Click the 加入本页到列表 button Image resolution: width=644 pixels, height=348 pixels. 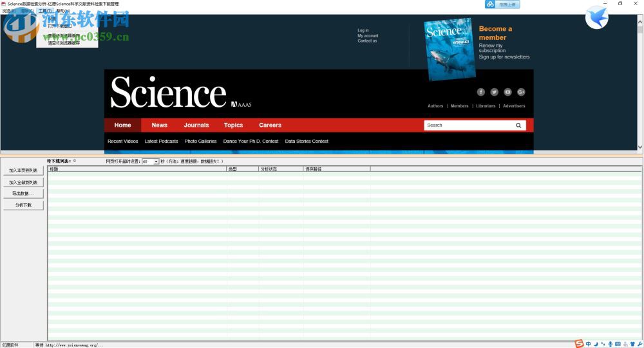(23, 170)
